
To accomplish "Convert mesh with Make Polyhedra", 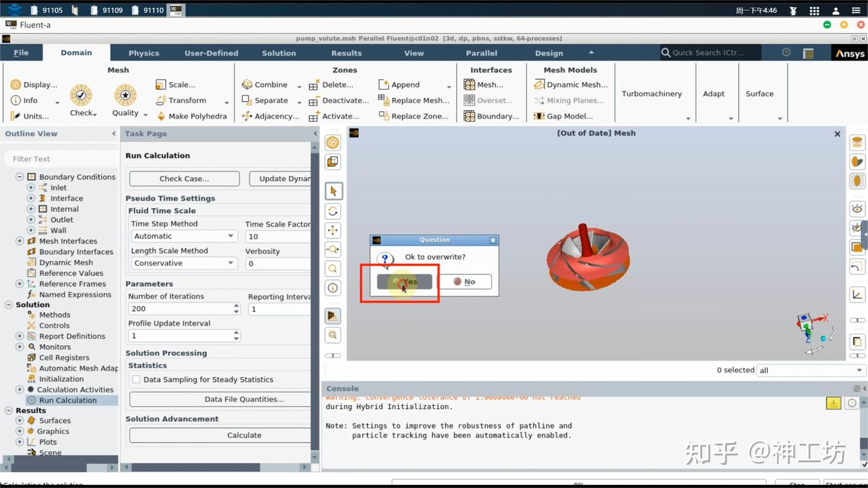I will pos(191,116).
